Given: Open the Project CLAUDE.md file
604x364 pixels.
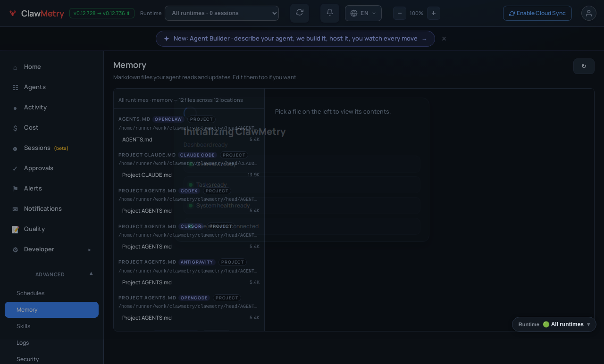Looking at the screenshot, I should pos(189,175).
